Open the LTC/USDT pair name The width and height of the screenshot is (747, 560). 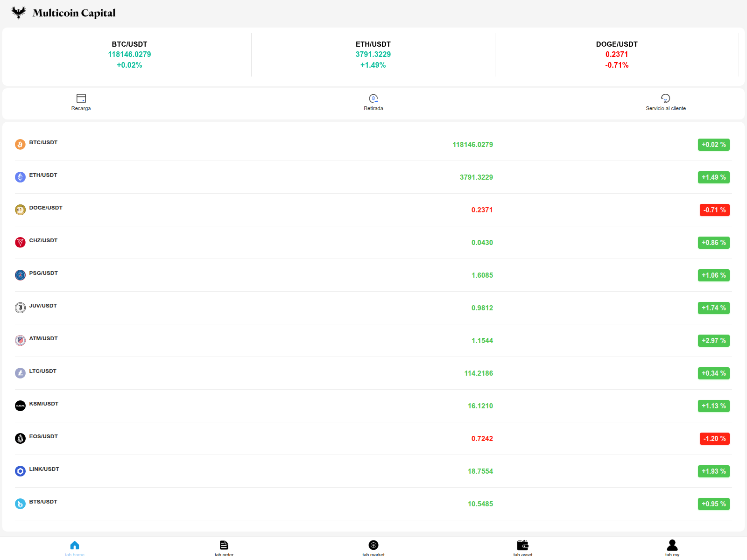coord(43,371)
